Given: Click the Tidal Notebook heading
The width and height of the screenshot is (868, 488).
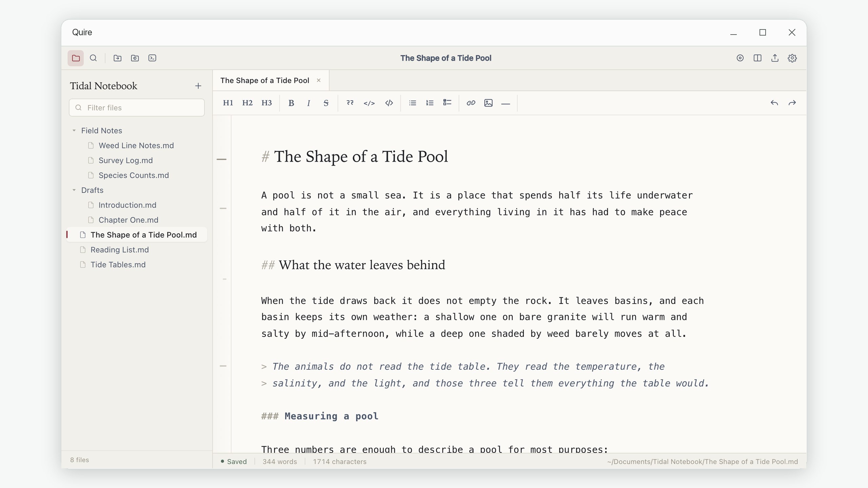Looking at the screenshot, I should point(104,86).
